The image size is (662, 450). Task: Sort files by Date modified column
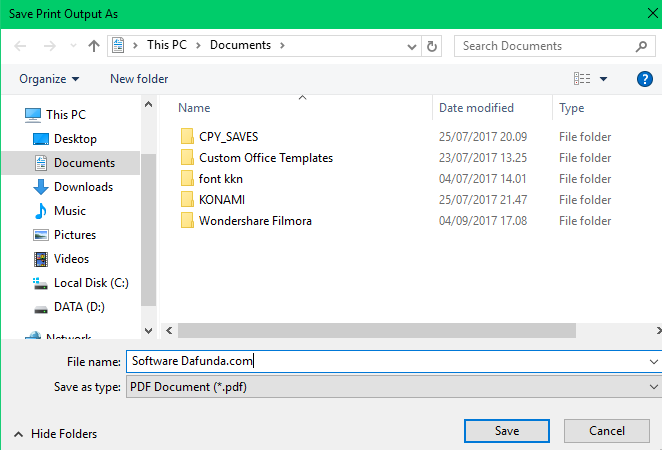pyautogui.click(x=476, y=108)
